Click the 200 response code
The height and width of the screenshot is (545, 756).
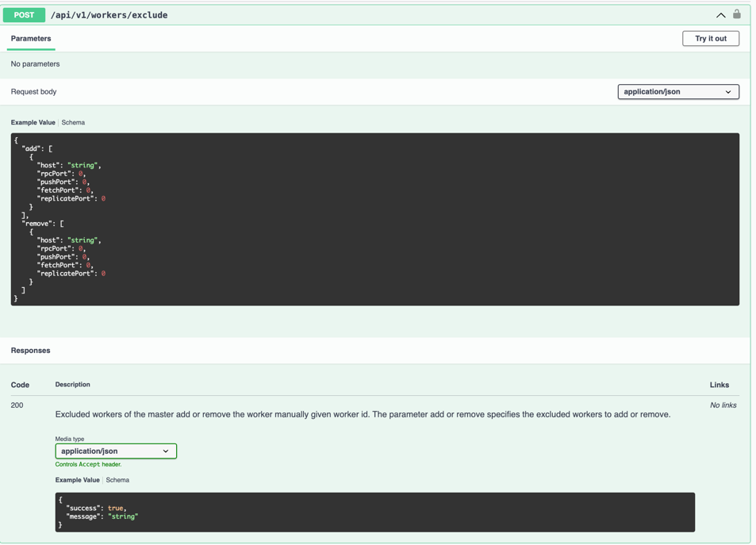coord(17,405)
